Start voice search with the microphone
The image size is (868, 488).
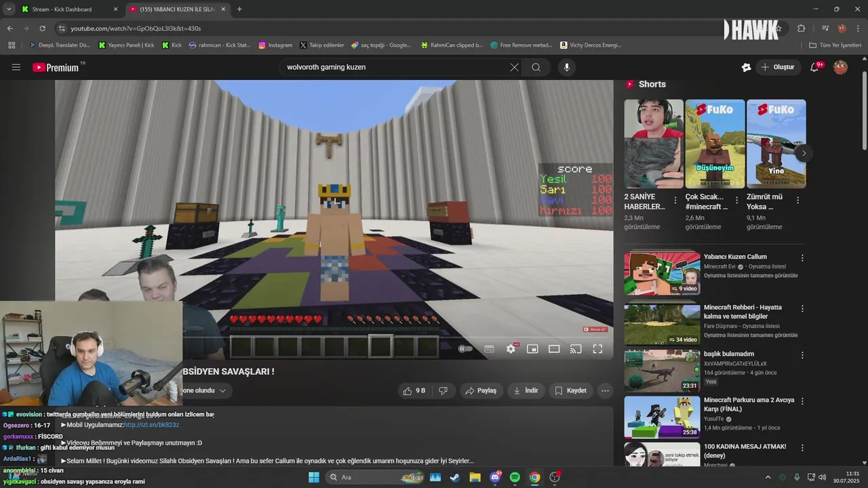[x=567, y=67]
